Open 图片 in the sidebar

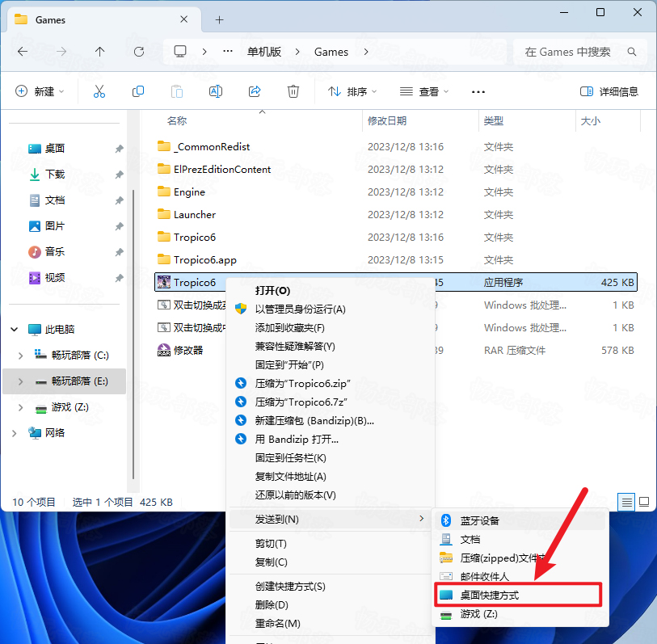(55, 225)
